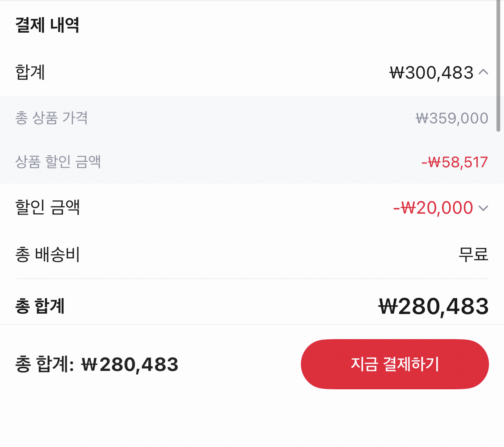
Task: Collapse the 합계 breakdown chevron
Action: [x=483, y=72]
